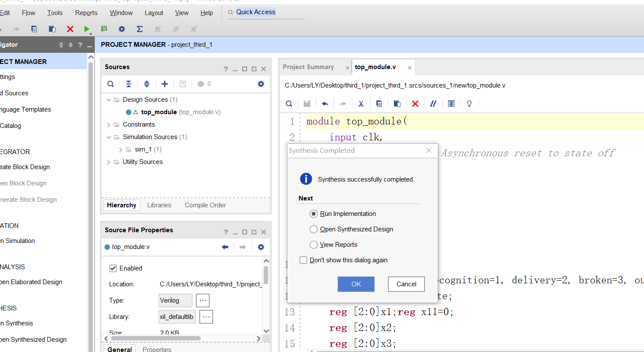Cut scissors icon in editor toolbar

[361, 103]
